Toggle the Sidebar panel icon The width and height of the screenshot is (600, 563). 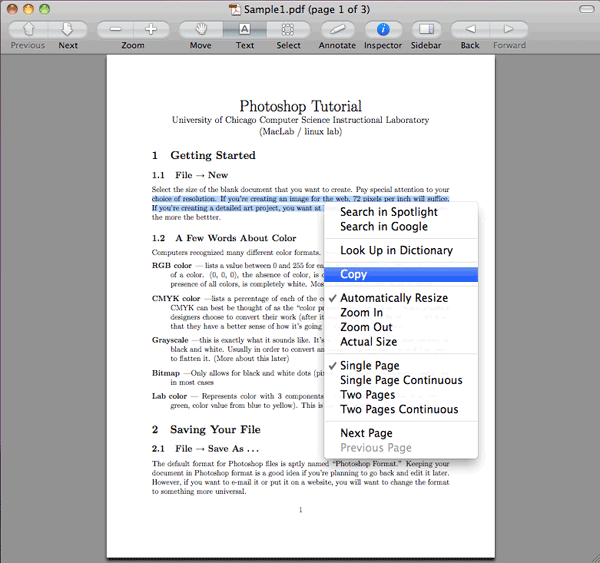[426, 29]
